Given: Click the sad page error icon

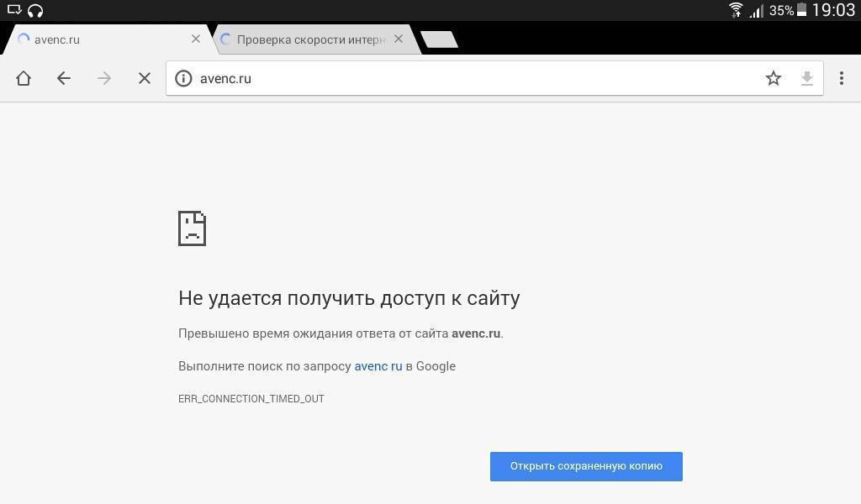Looking at the screenshot, I should [193, 228].
